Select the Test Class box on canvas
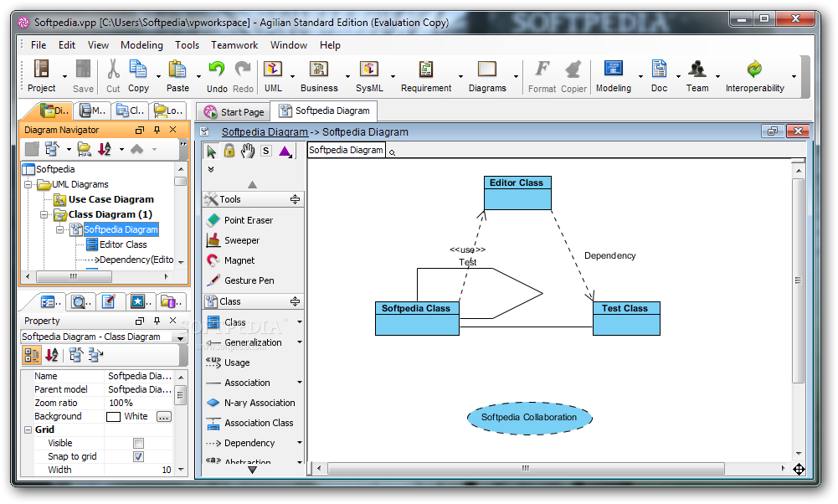 coord(626,318)
